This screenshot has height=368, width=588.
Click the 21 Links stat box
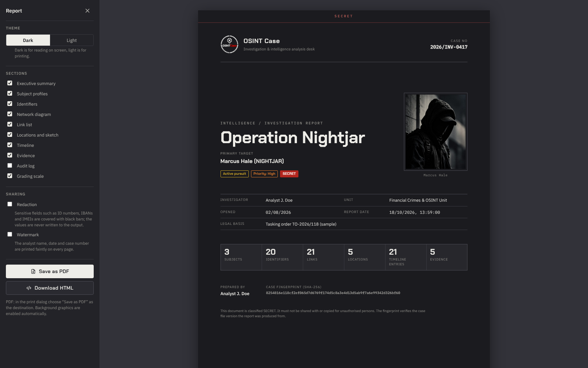323,257
